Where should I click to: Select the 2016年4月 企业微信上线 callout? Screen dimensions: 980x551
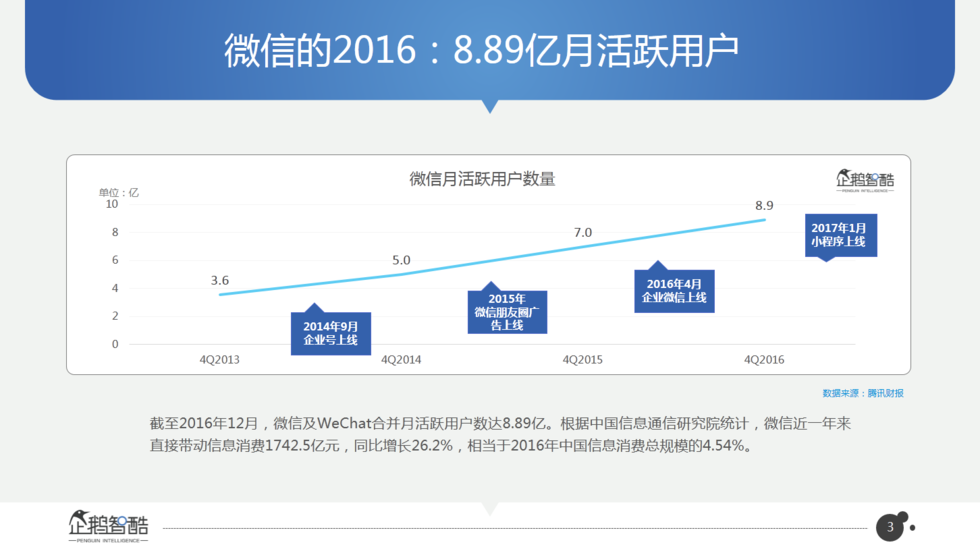674,291
